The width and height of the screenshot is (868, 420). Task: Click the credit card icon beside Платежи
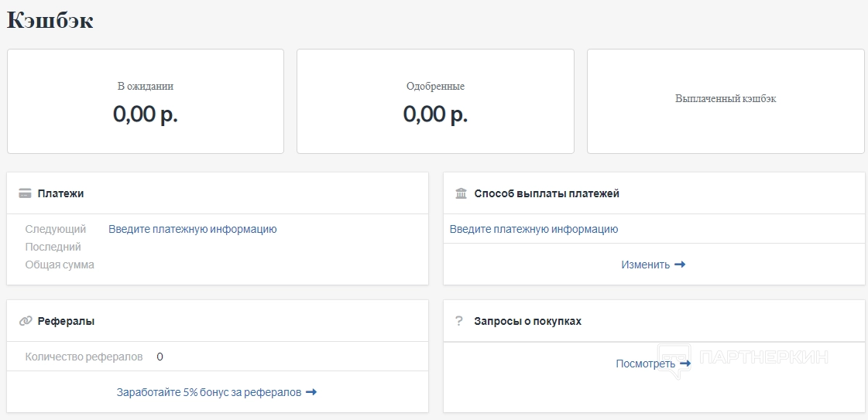25,193
